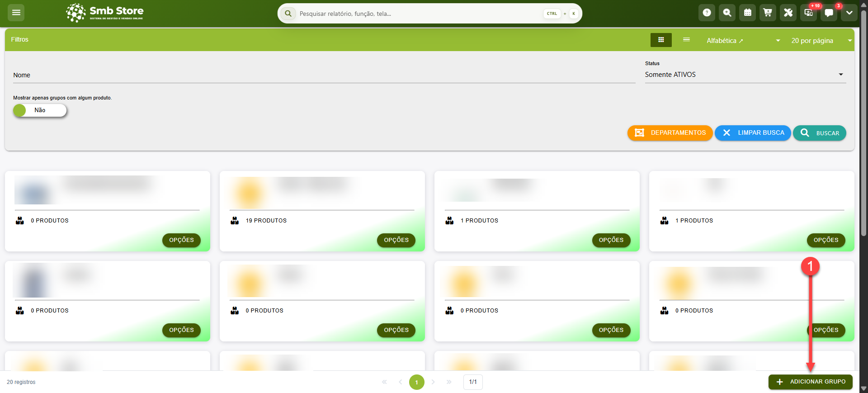Open the help question mark icon
The image size is (868, 393).
click(x=707, y=13)
